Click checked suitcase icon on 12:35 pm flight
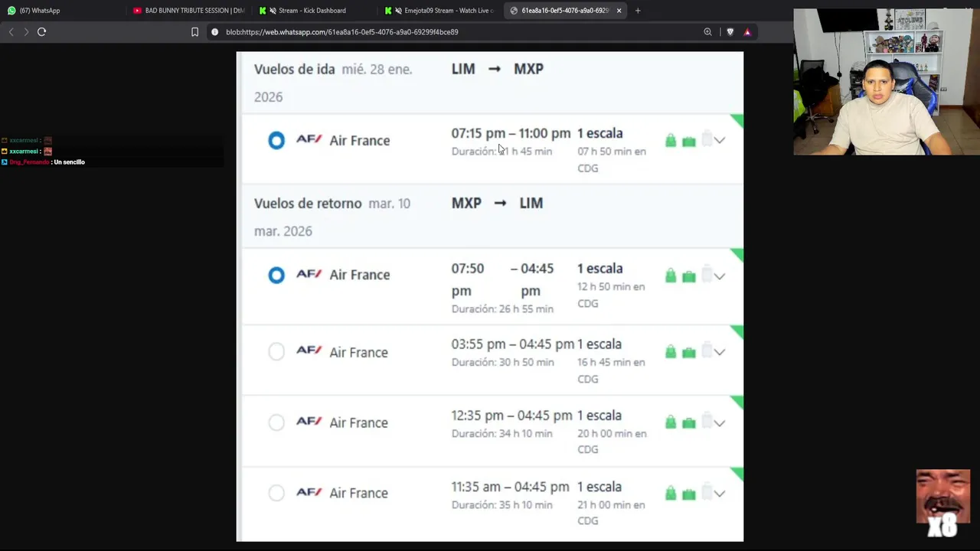This screenshot has height=551, width=980. [707, 422]
